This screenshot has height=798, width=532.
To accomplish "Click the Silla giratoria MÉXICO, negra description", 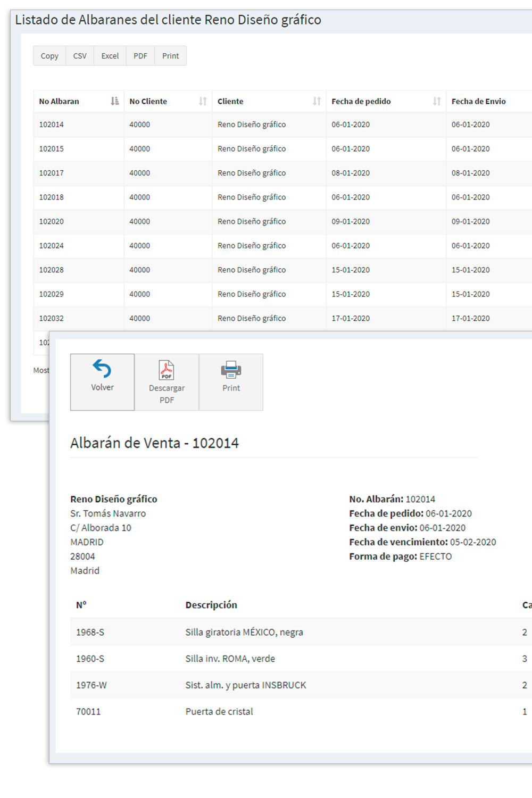I will coord(244,632).
